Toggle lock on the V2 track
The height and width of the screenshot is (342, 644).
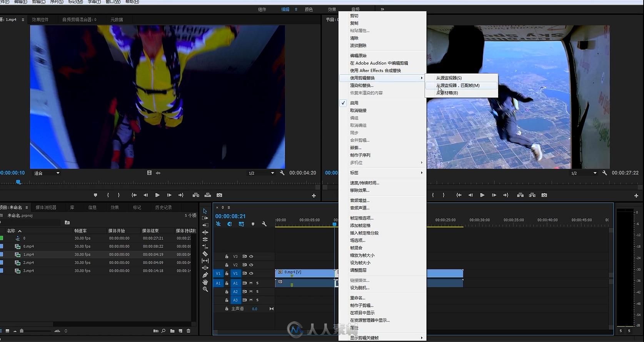227,265
